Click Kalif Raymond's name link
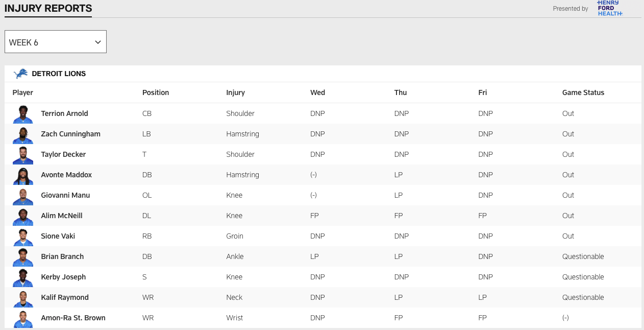 pos(65,297)
